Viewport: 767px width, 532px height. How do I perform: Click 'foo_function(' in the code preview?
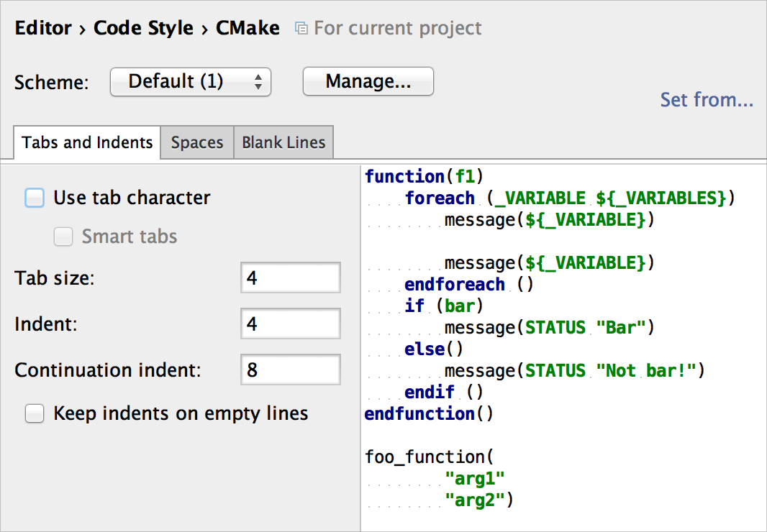(430, 457)
